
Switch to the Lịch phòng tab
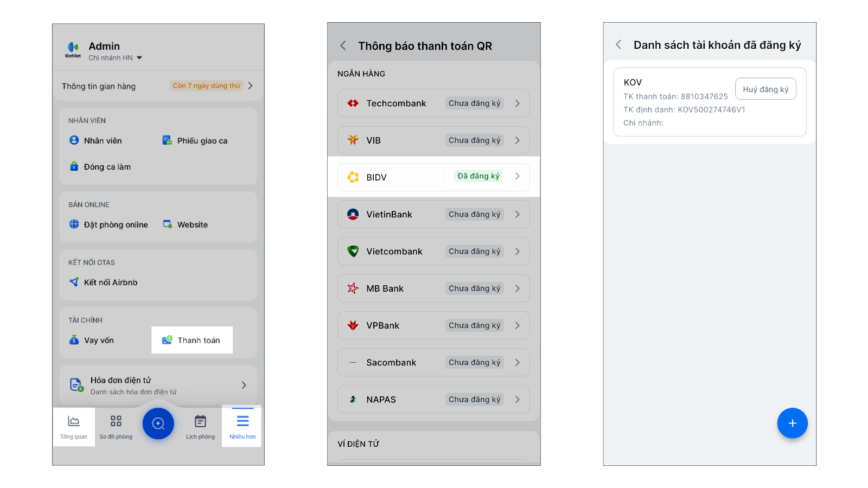[x=200, y=426]
